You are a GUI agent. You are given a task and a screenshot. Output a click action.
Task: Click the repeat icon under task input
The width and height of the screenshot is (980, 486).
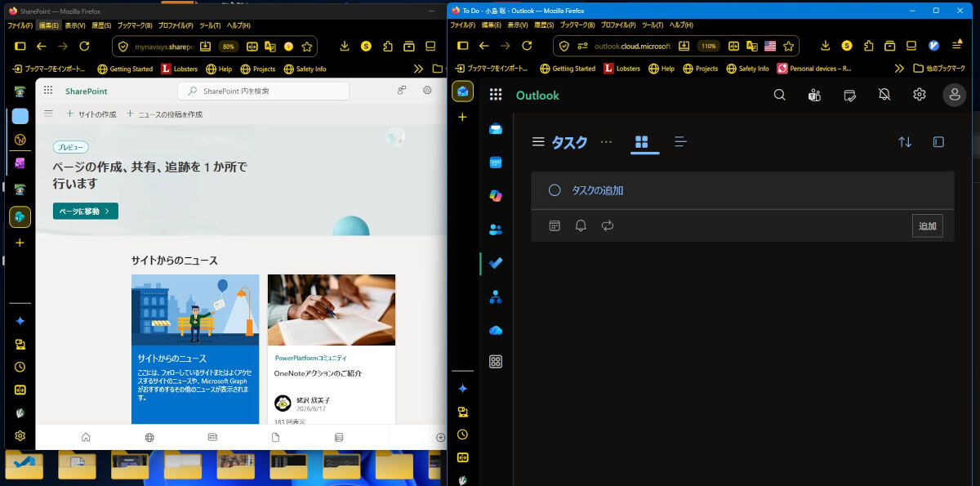607,225
